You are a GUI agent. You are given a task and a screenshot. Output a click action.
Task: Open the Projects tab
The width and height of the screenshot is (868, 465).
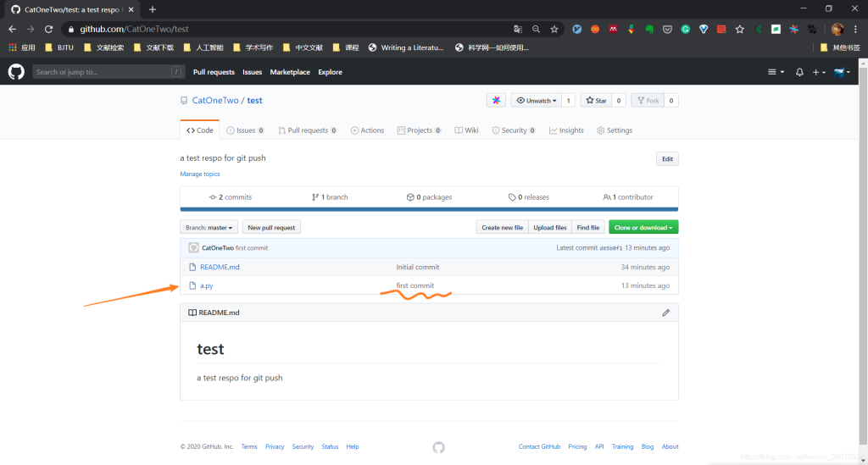click(x=419, y=130)
